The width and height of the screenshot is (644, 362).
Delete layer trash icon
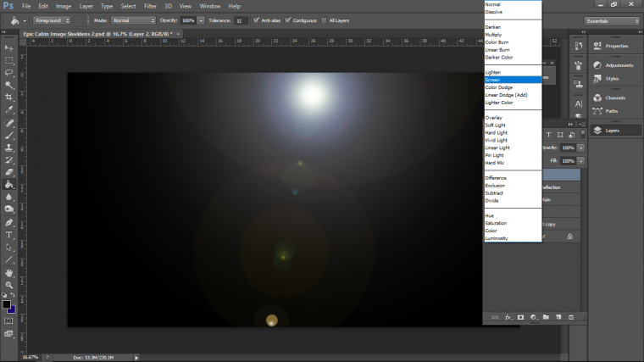571,317
